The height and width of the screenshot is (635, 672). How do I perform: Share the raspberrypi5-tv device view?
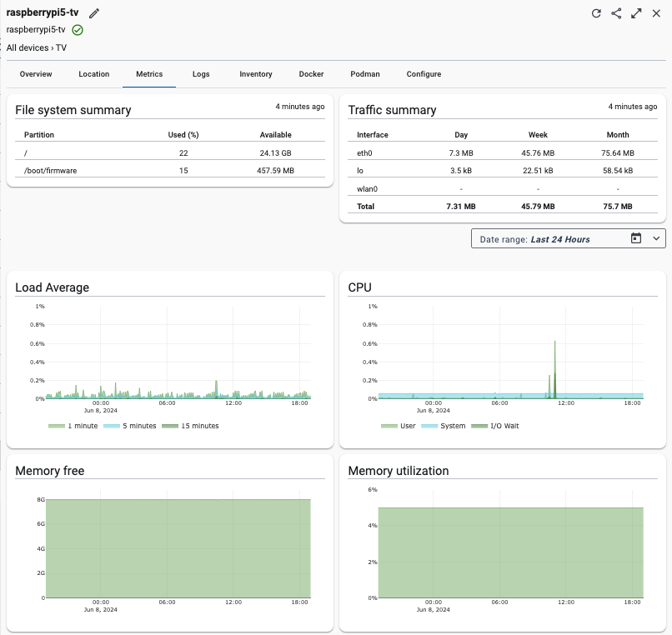coord(616,12)
